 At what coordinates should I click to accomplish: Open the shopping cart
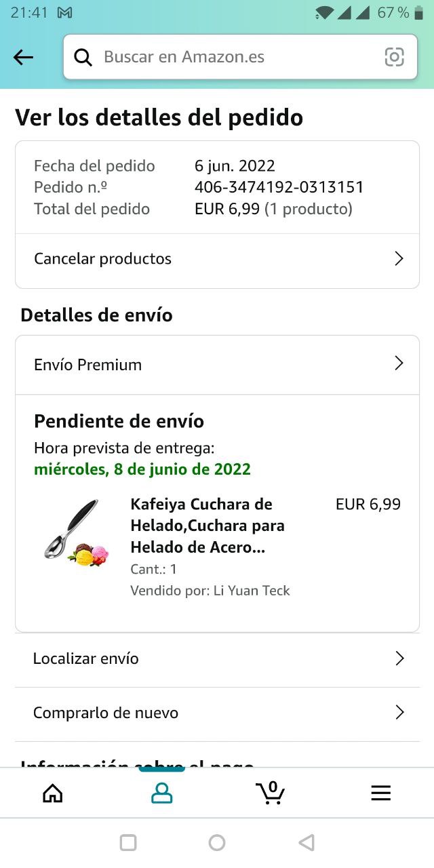click(x=271, y=793)
